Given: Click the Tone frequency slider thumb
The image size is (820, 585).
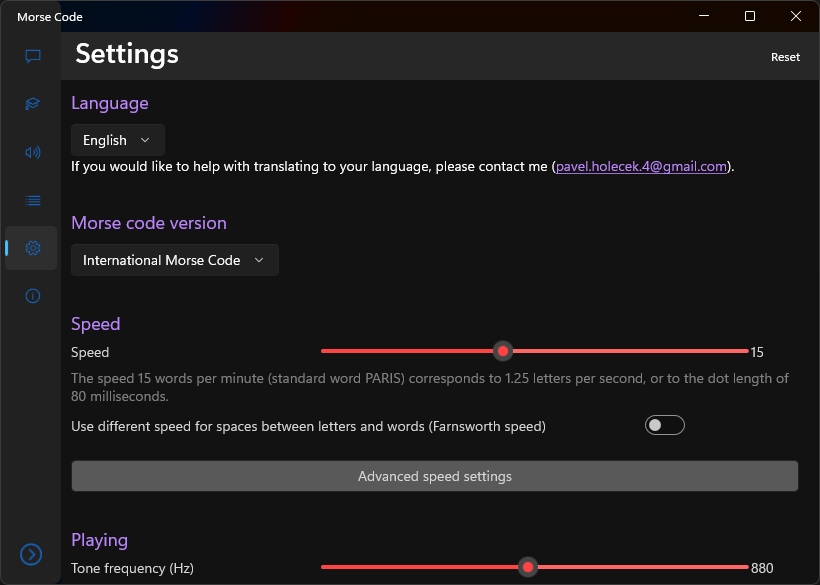Looking at the screenshot, I should [x=528, y=568].
